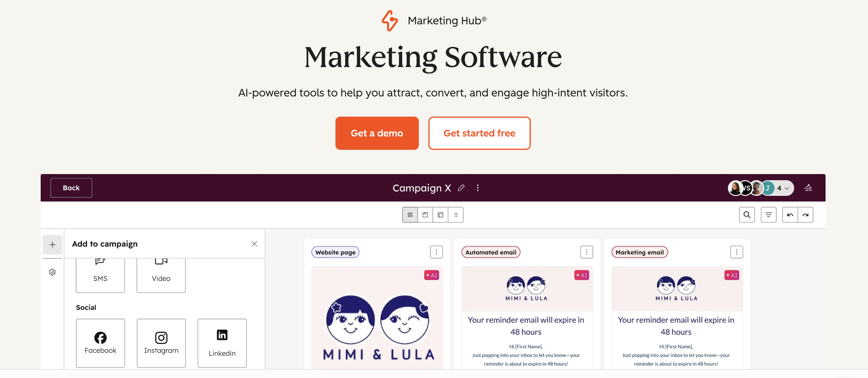Viewport: 868px width, 378px height.
Task: Open the campaign analytics chart icon
Action: [x=808, y=188]
